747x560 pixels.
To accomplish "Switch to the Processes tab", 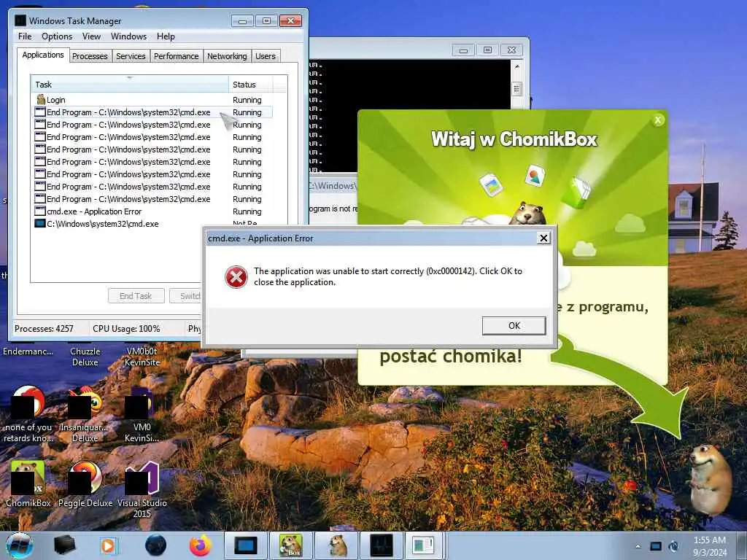I will click(x=90, y=56).
